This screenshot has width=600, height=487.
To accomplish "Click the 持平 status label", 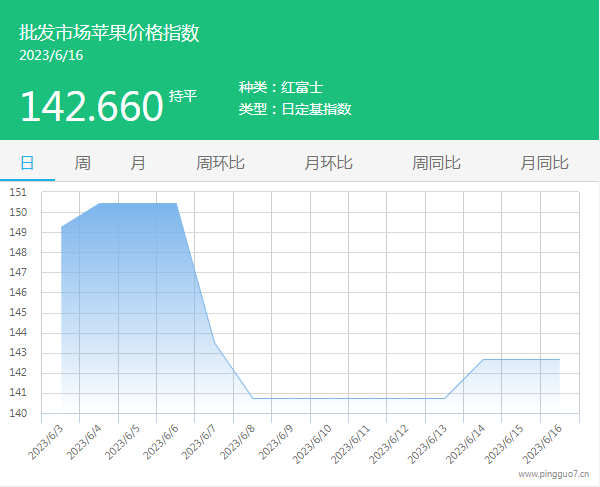I will click(183, 97).
